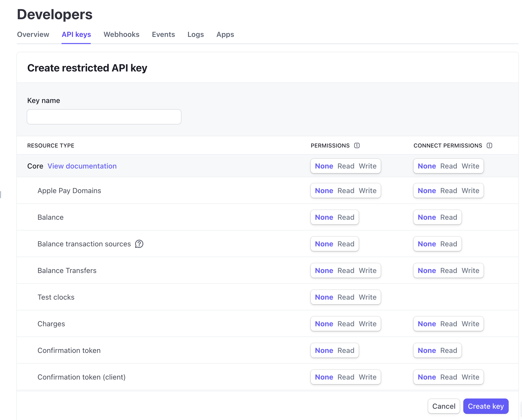Click the Create key button
The image size is (522, 420).
coord(486,406)
